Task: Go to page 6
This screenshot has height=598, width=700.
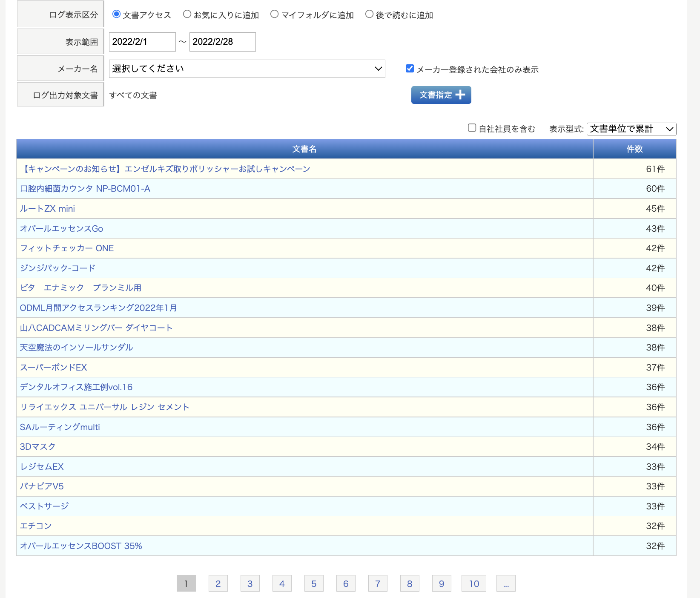Action: [x=346, y=584]
